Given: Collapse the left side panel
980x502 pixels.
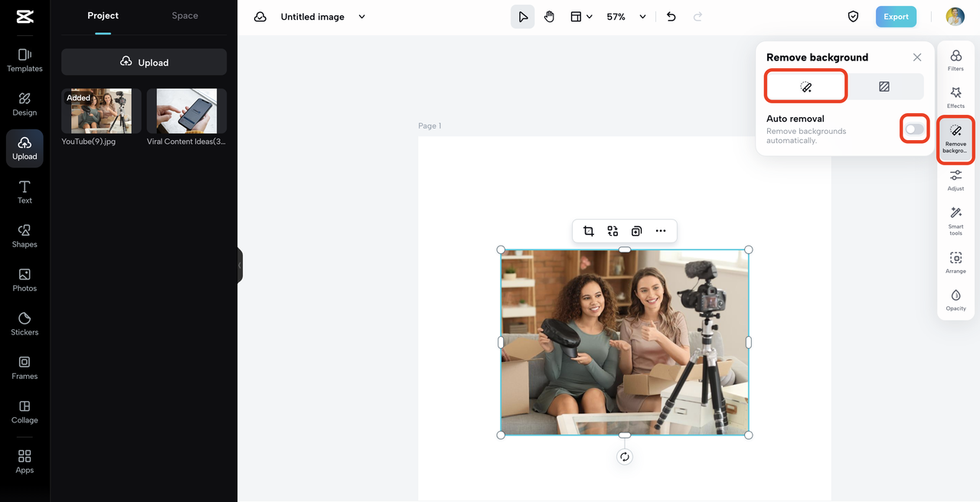Looking at the screenshot, I should [240, 266].
